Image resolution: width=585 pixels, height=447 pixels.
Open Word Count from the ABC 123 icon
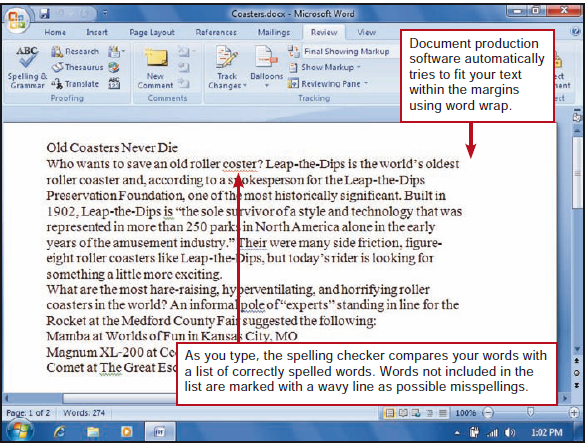click(114, 84)
